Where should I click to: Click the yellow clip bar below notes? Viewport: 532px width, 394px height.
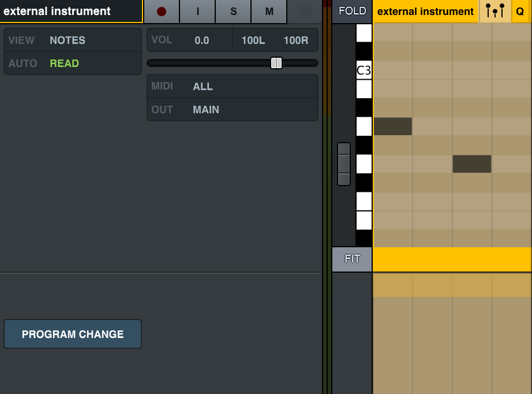[452, 259]
